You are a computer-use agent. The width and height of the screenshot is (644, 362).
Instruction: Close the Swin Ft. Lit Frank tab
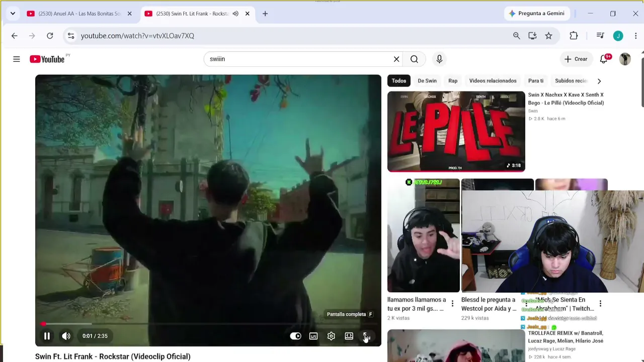click(x=247, y=14)
